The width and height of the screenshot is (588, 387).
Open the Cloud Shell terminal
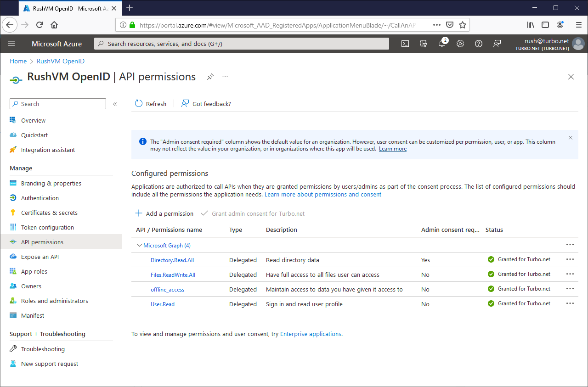(x=405, y=44)
